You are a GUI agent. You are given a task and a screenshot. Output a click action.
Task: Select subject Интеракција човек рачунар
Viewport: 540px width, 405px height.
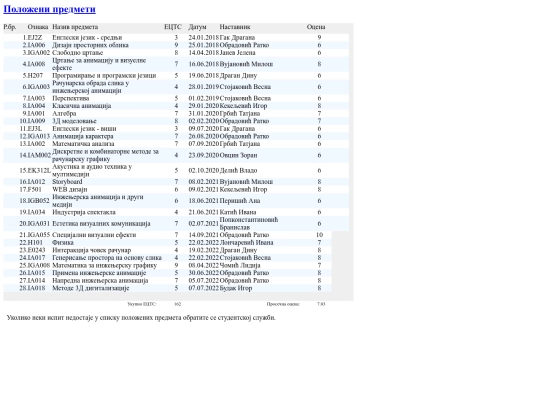point(92,250)
